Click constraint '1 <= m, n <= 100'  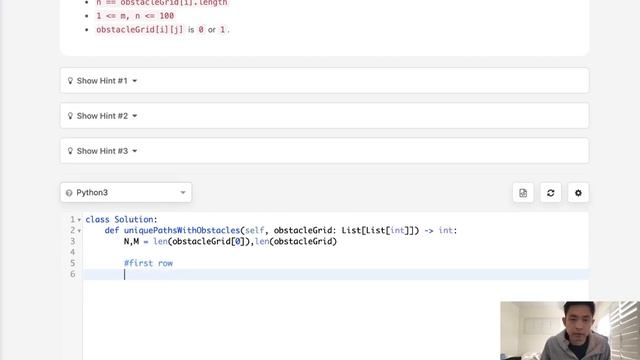click(135, 16)
